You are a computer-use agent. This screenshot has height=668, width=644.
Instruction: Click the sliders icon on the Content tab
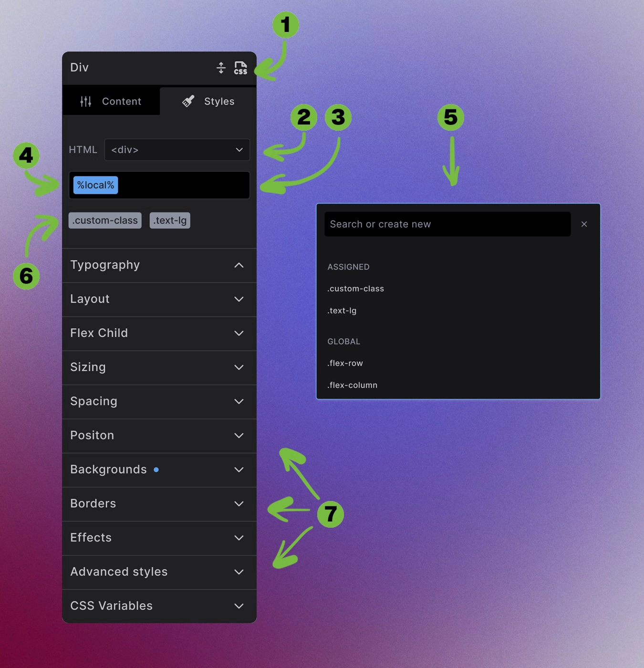[86, 101]
